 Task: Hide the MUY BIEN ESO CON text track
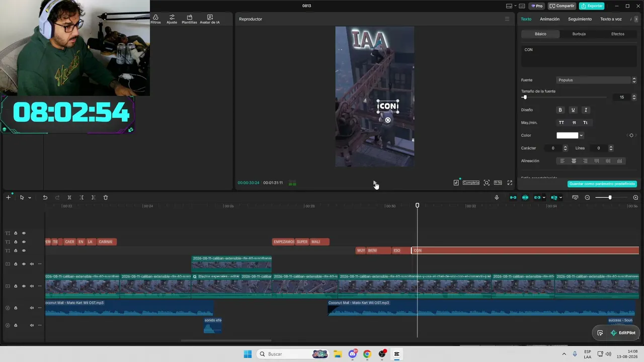click(24, 251)
